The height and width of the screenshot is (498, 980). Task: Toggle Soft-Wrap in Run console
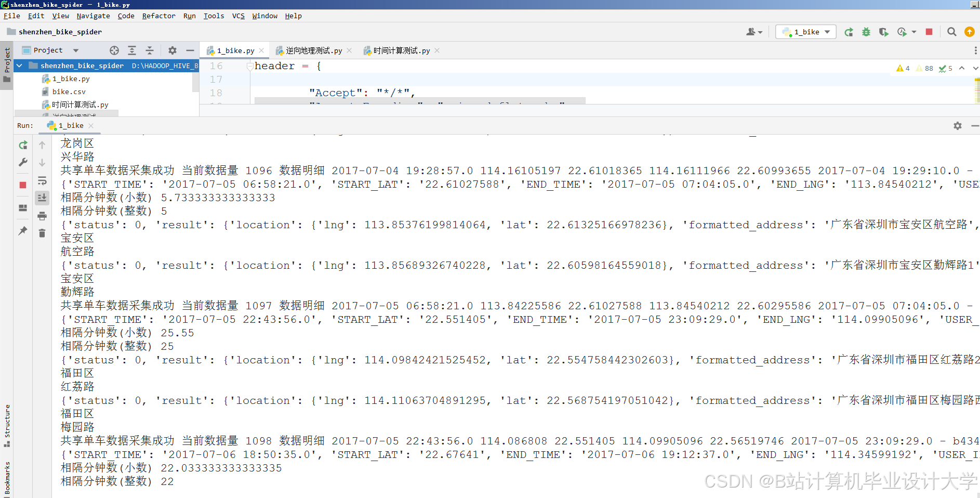pyautogui.click(x=42, y=180)
